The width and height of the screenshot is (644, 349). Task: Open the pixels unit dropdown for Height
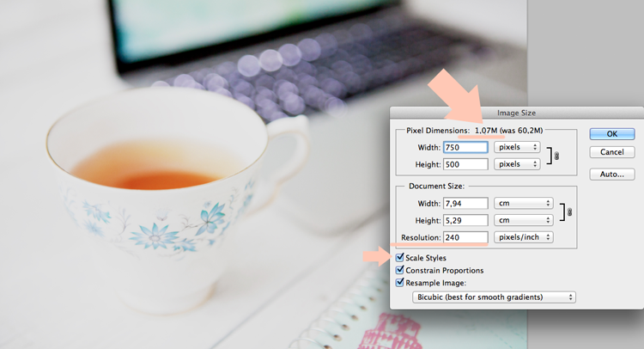tap(517, 164)
